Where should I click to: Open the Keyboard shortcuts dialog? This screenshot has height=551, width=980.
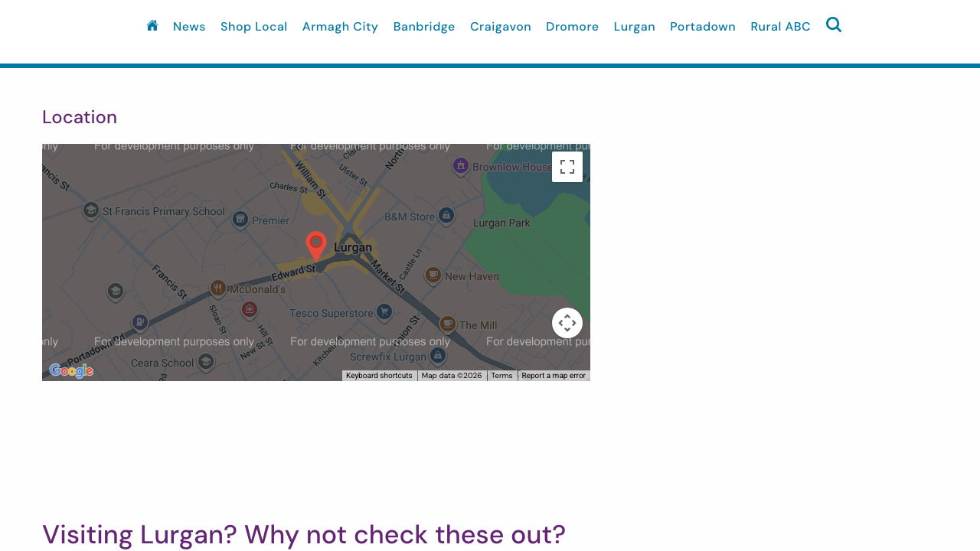click(379, 374)
